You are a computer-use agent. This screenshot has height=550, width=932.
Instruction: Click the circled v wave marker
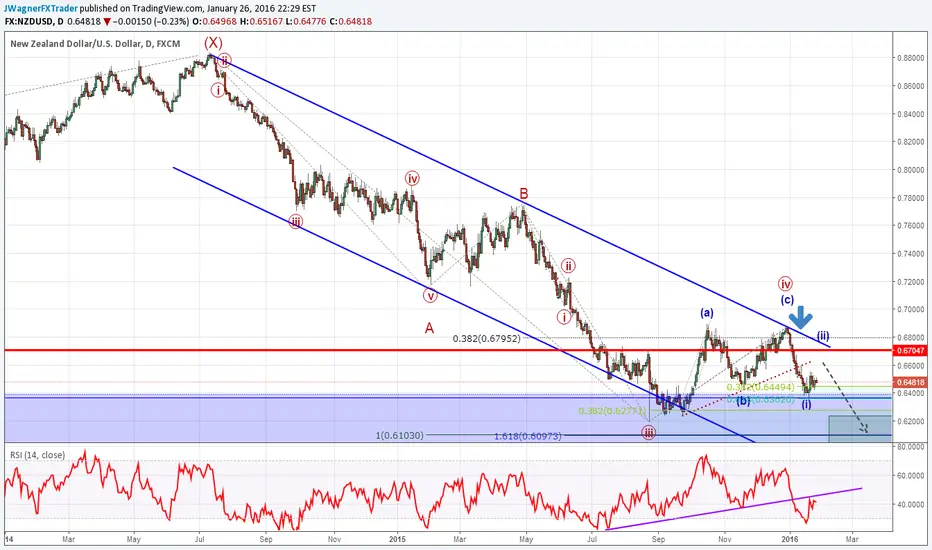pos(430,295)
